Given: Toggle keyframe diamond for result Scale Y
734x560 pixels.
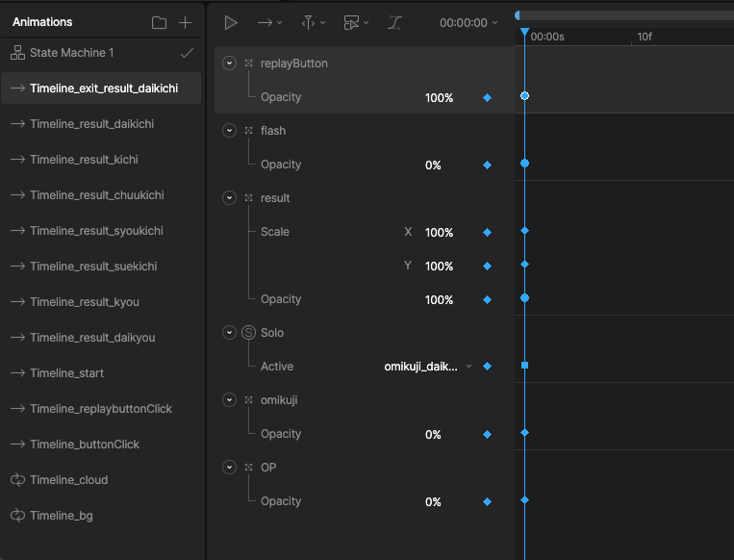Looking at the screenshot, I should (488, 266).
